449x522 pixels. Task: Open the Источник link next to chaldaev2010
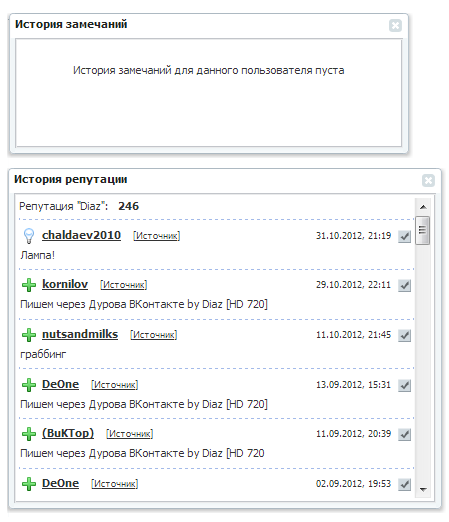pyautogui.click(x=157, y=236)
